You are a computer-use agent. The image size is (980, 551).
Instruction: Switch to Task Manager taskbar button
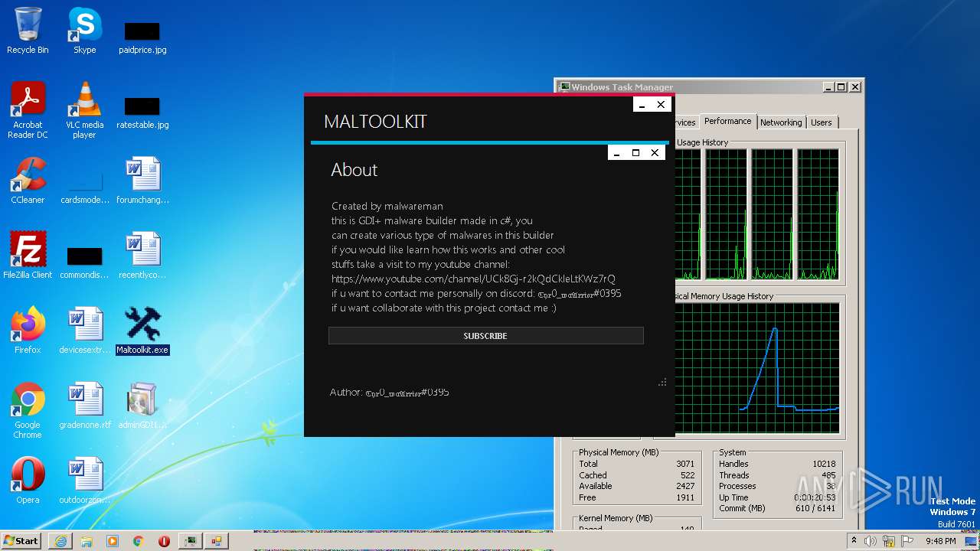(190, 541)
